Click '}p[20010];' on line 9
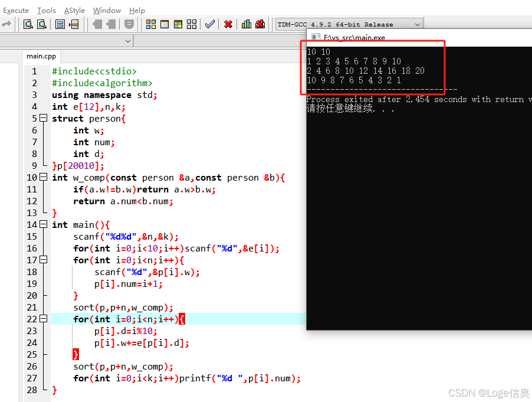 click(78, 166)
